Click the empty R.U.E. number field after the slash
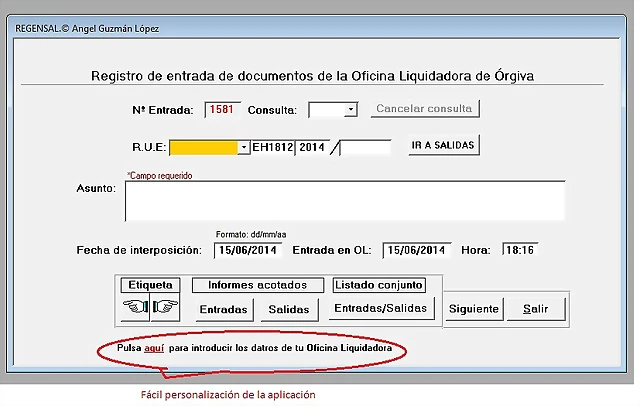Image resolution: width=640 pixels, height=406 pixels. (x=365, y=147)
